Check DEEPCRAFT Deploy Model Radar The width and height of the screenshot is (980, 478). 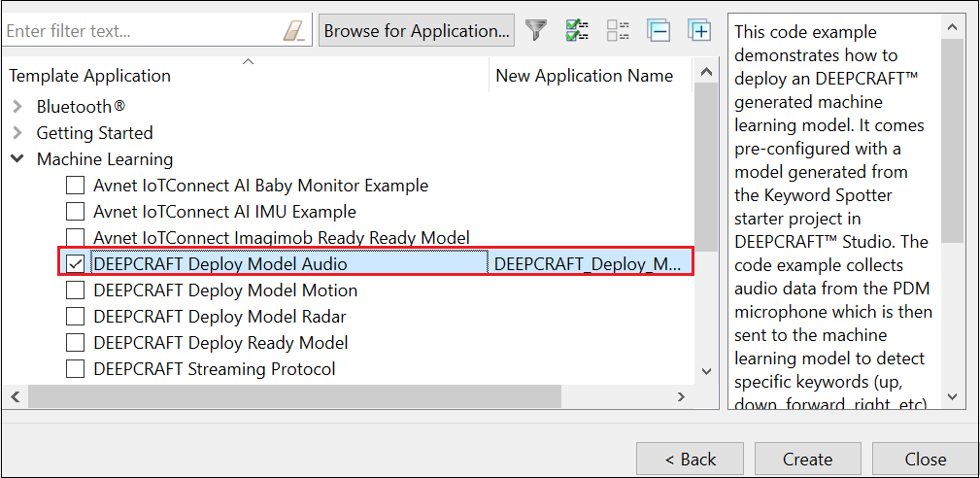pyautogui.click(x=75, y=317)
